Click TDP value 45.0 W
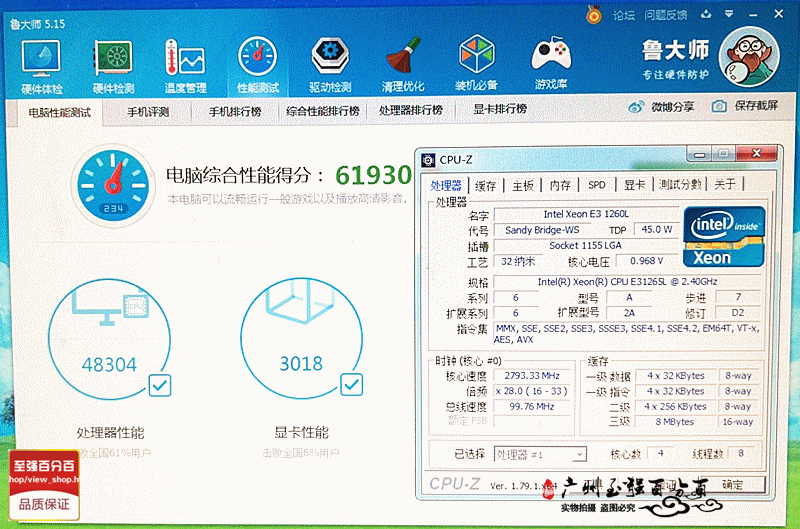This screenshot has width=800, height=529. (657, 230)
